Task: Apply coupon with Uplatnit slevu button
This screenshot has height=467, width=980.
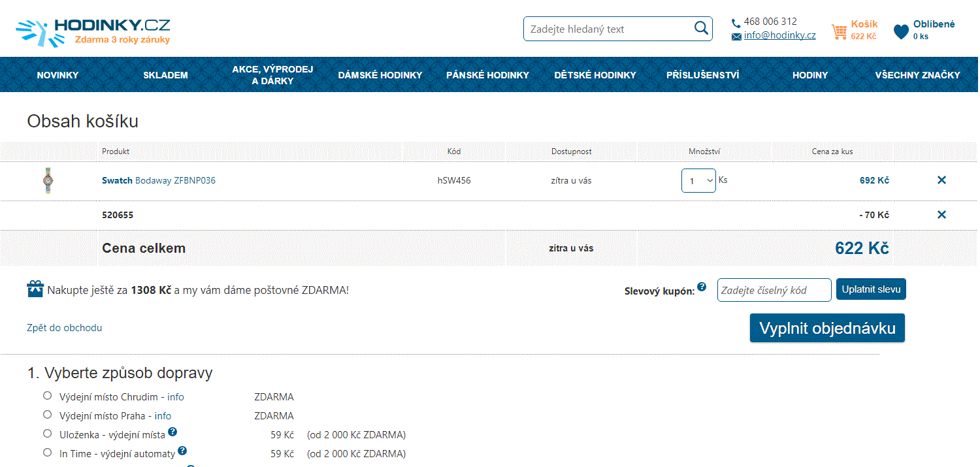Action: pyautogui.click(x=870, y=289)
